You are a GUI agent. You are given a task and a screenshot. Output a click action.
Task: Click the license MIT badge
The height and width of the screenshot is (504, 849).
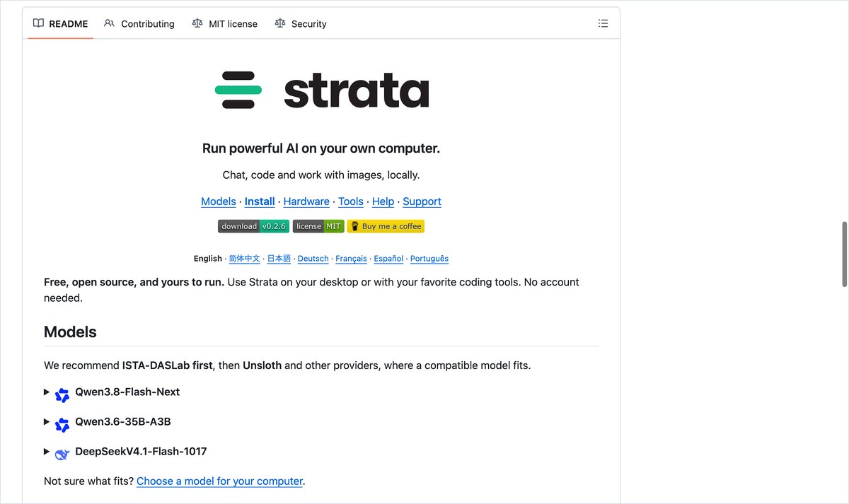click(318, 226)
